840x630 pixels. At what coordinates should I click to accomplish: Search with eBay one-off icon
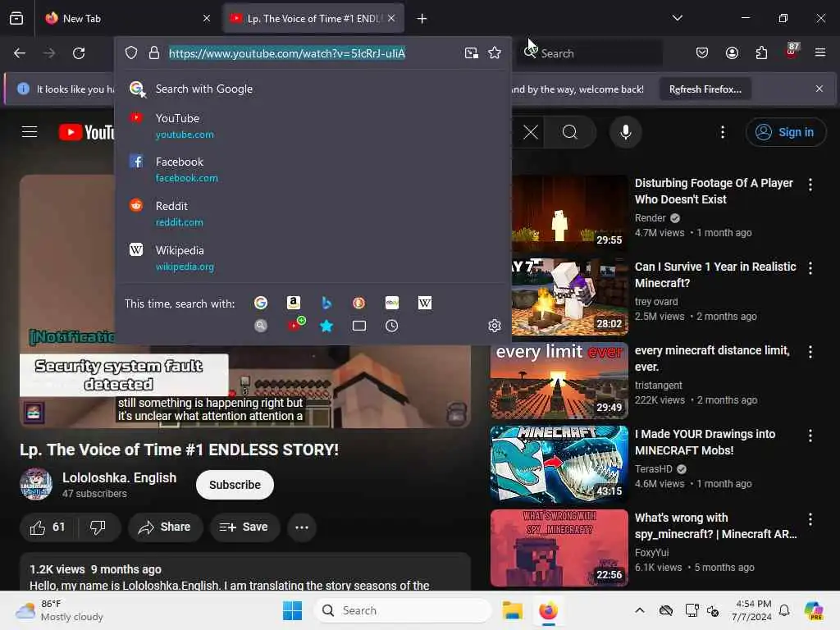[392, 304]
